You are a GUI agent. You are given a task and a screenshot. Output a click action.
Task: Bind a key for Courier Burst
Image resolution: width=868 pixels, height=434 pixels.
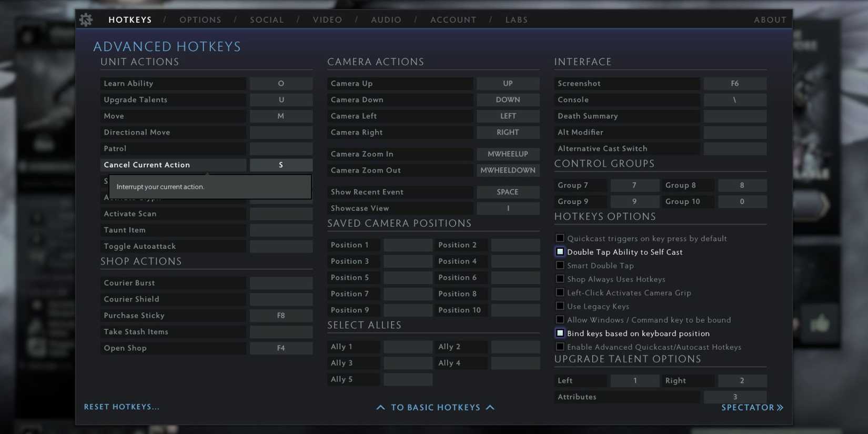click(281, 282)
